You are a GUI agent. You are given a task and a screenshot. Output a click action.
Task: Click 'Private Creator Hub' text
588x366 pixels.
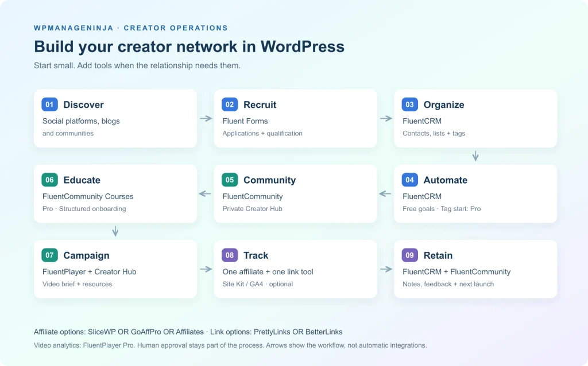252,209
